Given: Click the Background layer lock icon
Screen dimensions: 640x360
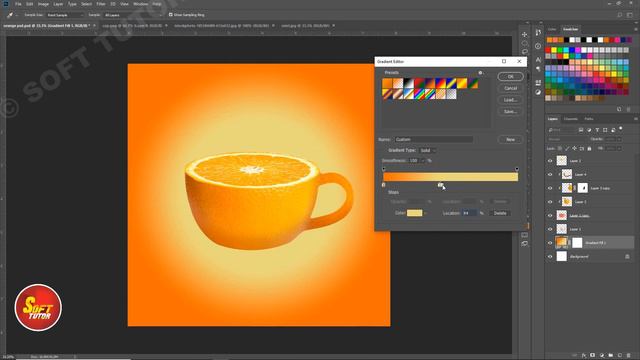Looking at the screenshot, I should [x=627, y=257].
